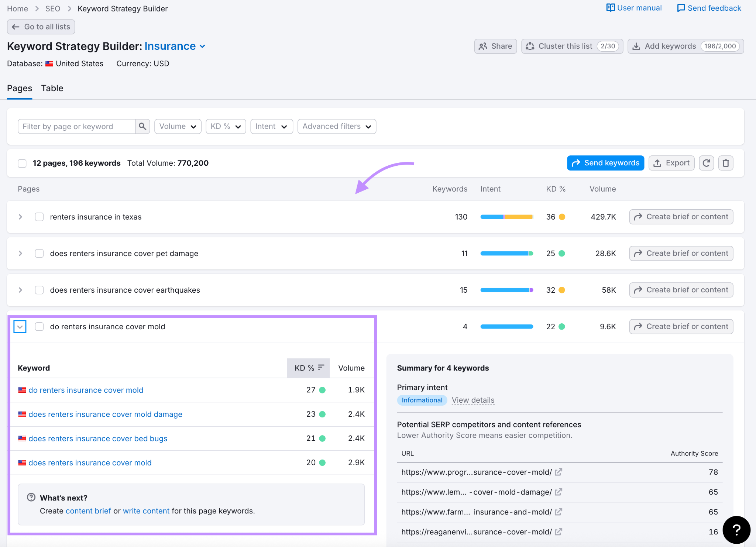Open external link for progressive mold URL
The height and width of the screenshot is (547, 756).
pos(558,472)
